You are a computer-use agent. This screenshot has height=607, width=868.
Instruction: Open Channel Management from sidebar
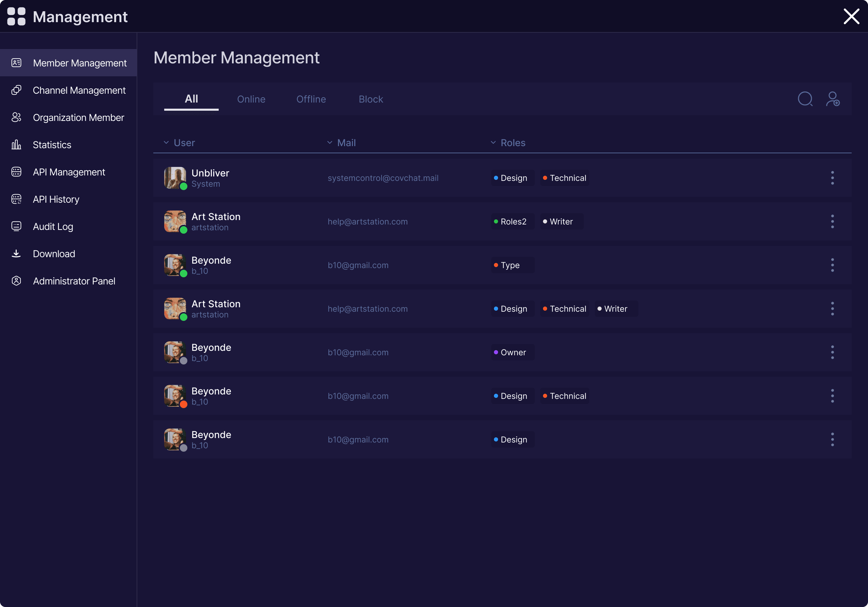[79, 90]
